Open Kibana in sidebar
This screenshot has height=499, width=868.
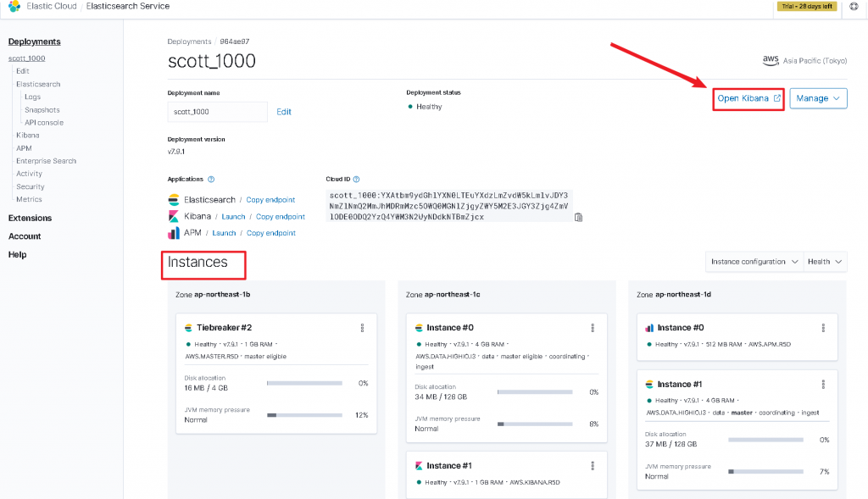28,135
